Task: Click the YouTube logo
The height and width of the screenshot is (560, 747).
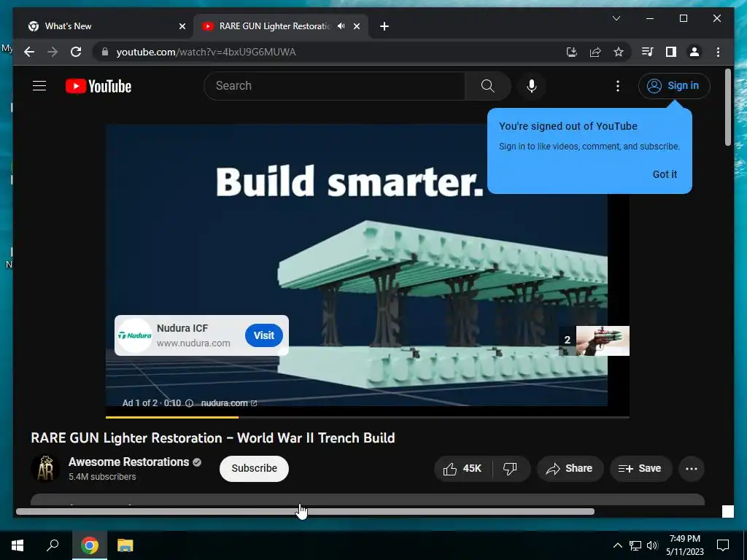Action: (x=98, y=86)
